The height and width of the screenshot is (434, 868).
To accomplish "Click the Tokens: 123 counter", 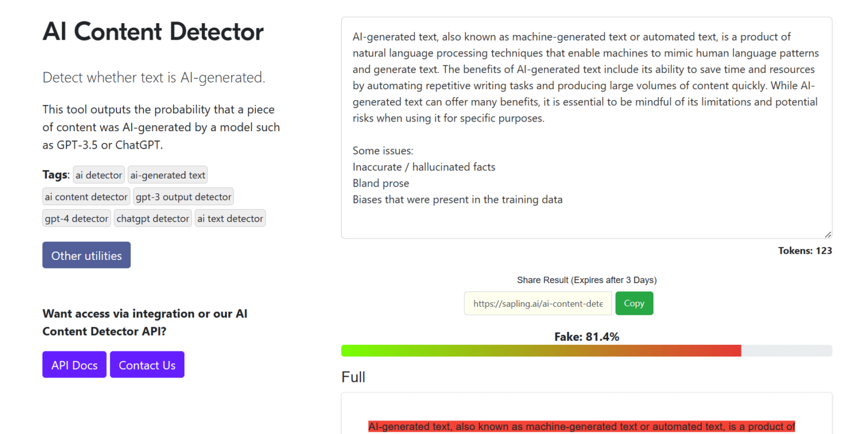I will [805, 250].
